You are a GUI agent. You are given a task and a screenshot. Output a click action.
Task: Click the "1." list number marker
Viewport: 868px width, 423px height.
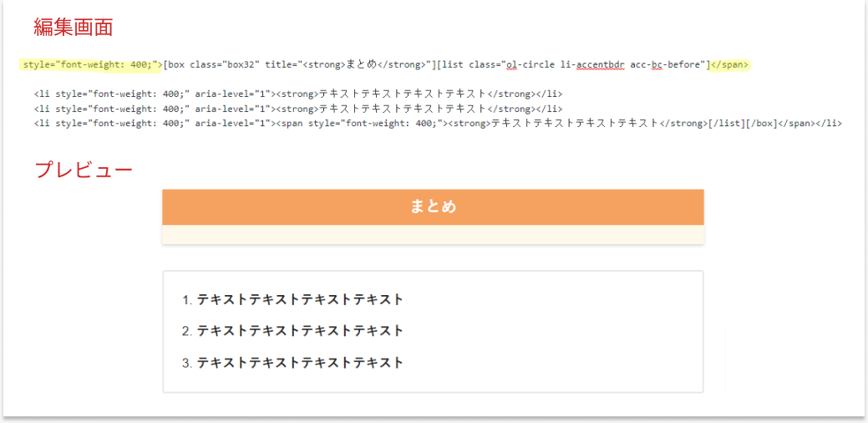point(187,299)
